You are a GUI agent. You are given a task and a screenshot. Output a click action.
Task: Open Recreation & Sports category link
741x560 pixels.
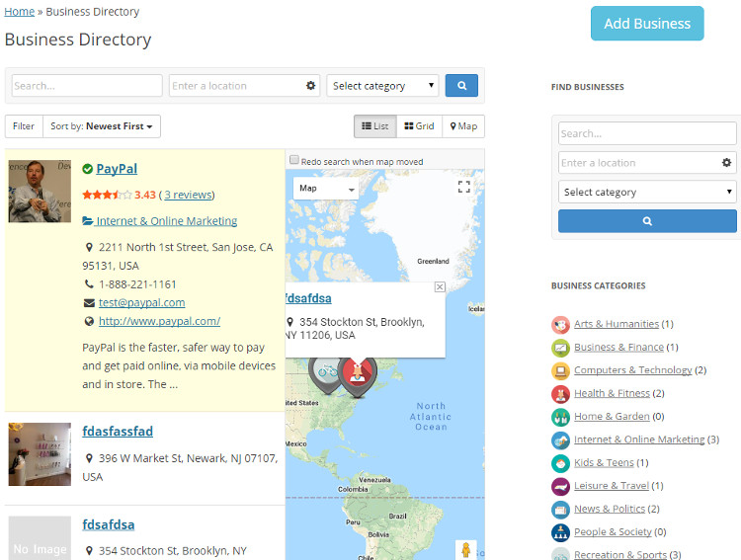coord(620,554)
